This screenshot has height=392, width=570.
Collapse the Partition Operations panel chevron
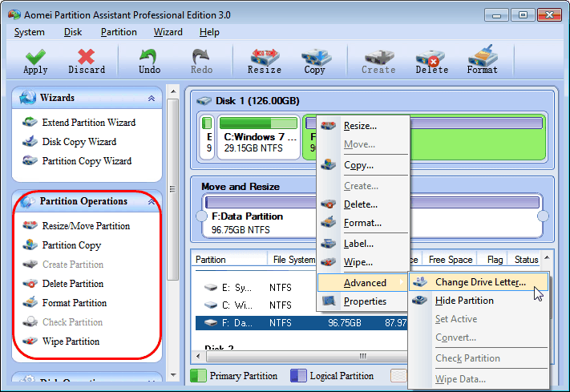point(152,201)
